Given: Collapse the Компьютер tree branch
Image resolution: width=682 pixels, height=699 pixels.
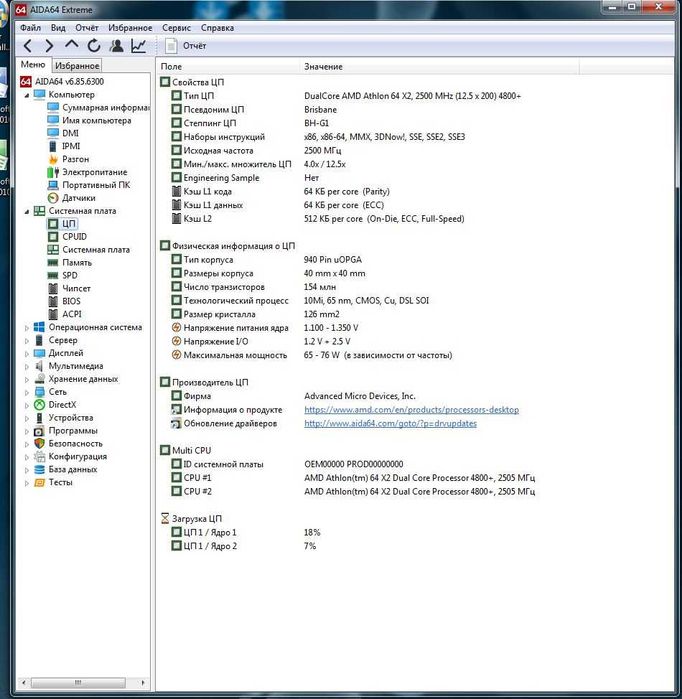Looking at the screenshot, I should pyautogui.click(x=27, y=95).
